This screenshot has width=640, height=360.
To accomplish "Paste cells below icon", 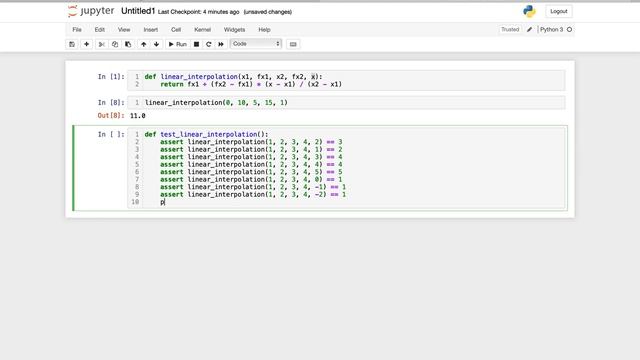I will 128,44.
